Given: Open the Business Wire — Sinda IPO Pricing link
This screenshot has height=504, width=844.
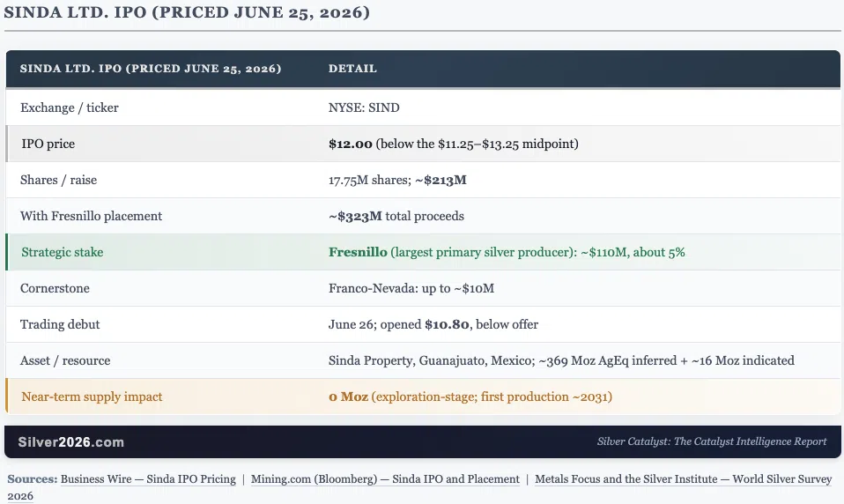Looking at the screenshot, I should pyautogui.click(x=148, y=479).
